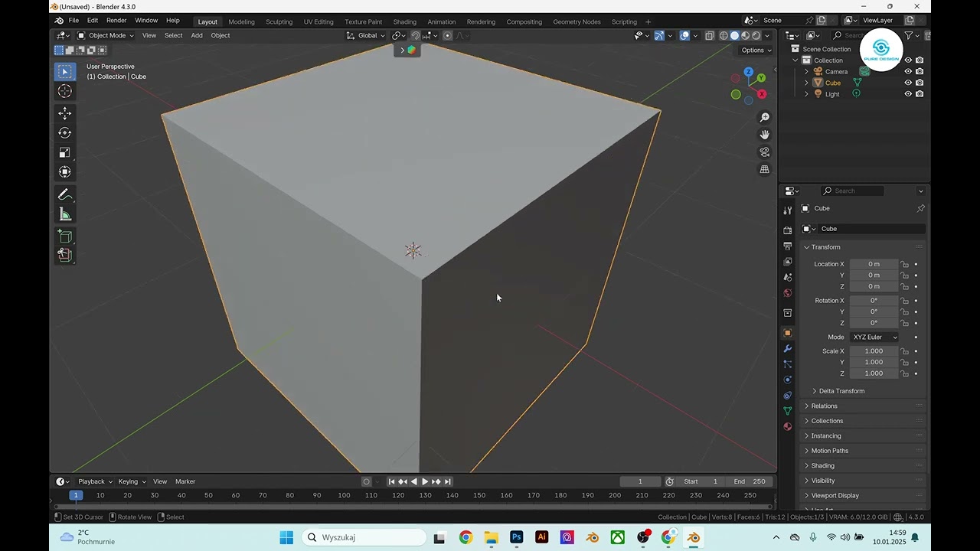Switch to the Shading workspace tab
Image resolution: width=980 pixels, height=551 pixels.
coord(405,21)
